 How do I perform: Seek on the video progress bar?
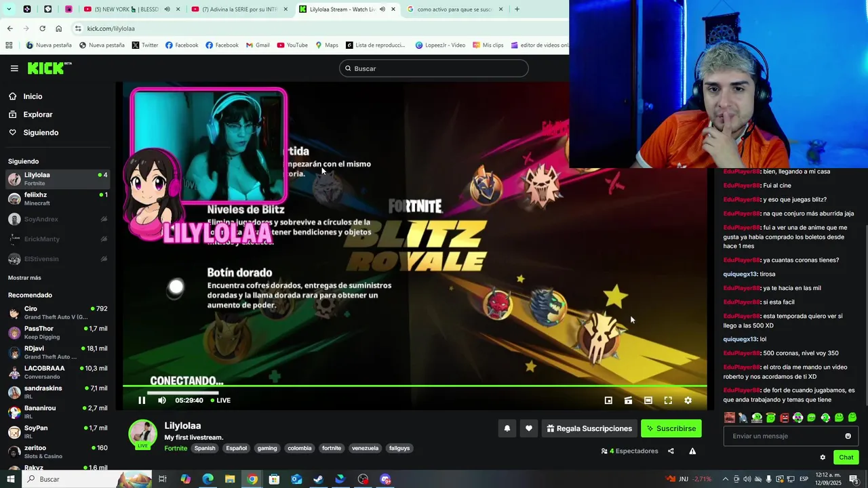coord(415,387)
